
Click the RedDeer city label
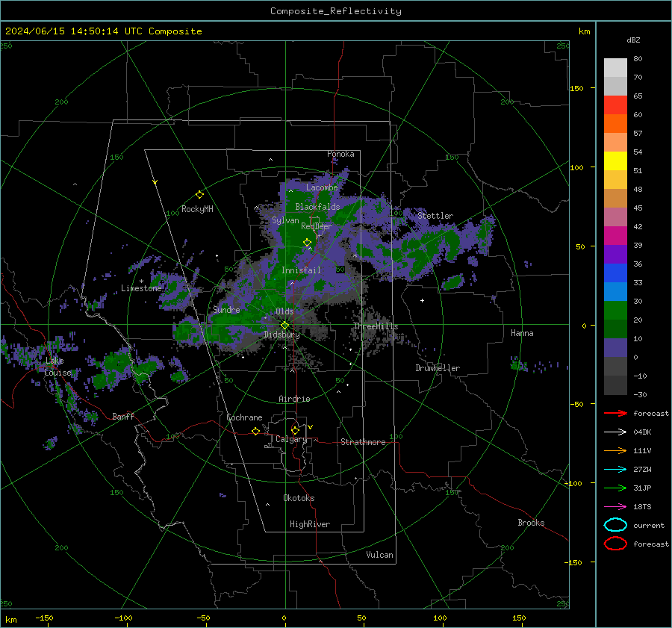coord(317,226)
